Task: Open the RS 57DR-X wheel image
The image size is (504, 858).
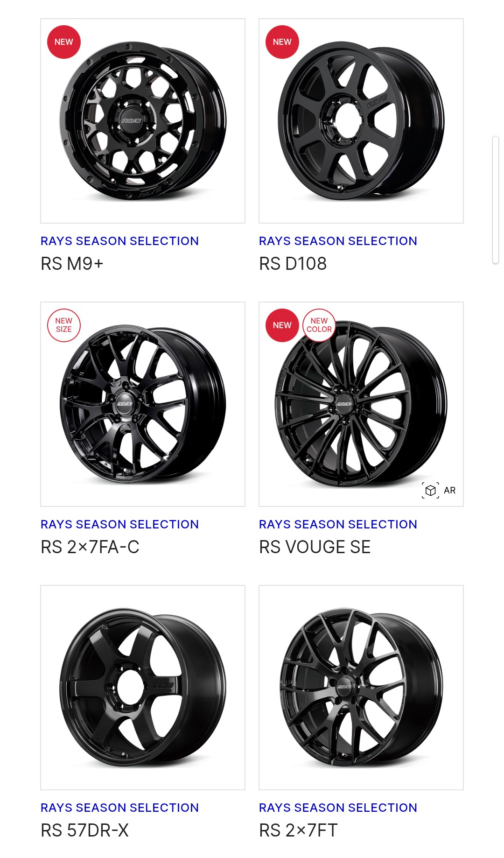Action: coord(143,688)
